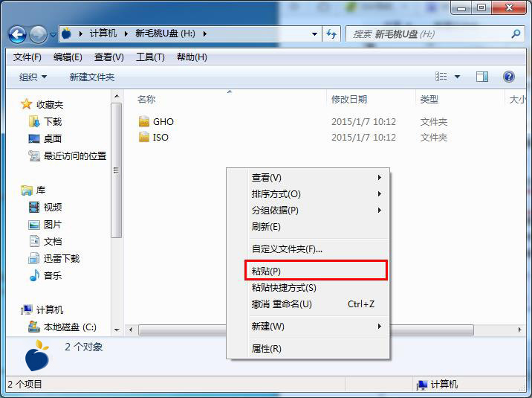Click the Forward navigation arrow

38,34
